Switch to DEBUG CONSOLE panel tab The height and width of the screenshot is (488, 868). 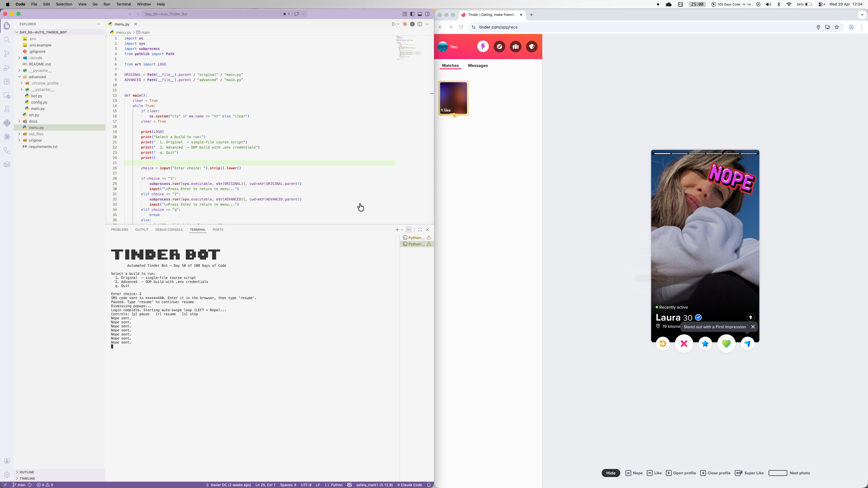(x=169, y=230)
